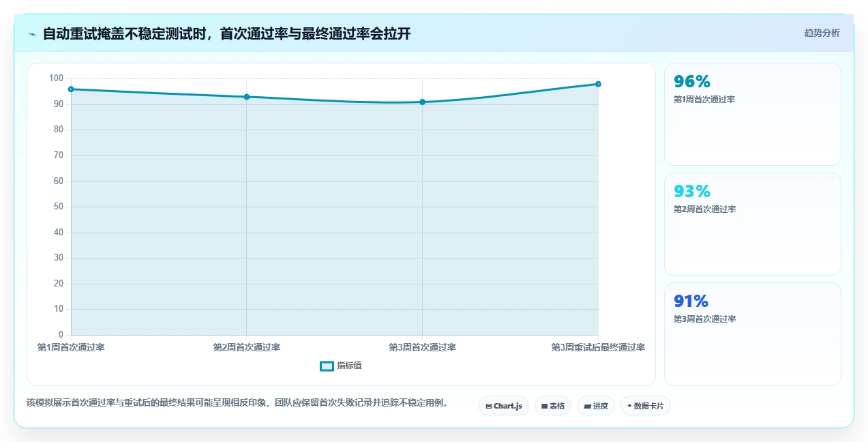Screen dimensions: 868x442
Task: Click the description text starting 该模拟展示
Action: [239, 402]
